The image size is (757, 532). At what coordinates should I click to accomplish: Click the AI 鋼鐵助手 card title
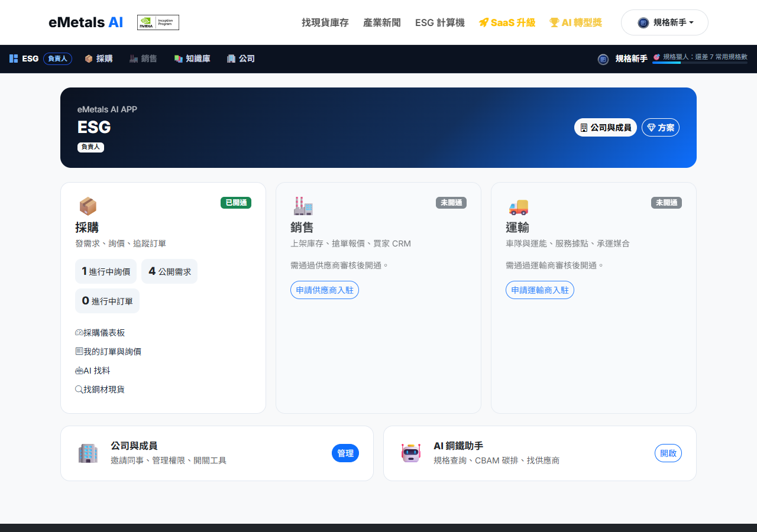pyautogui.click(x=458, y=446)
